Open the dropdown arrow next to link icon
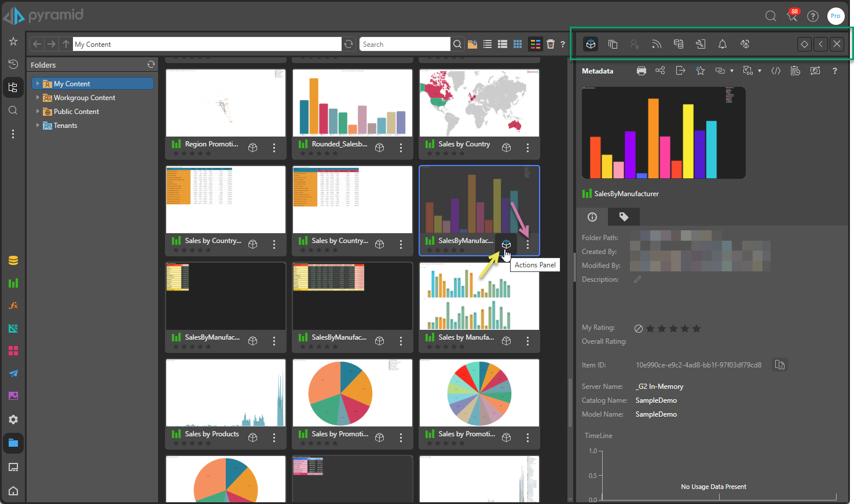854x504 pixels. tap(732, 71)
